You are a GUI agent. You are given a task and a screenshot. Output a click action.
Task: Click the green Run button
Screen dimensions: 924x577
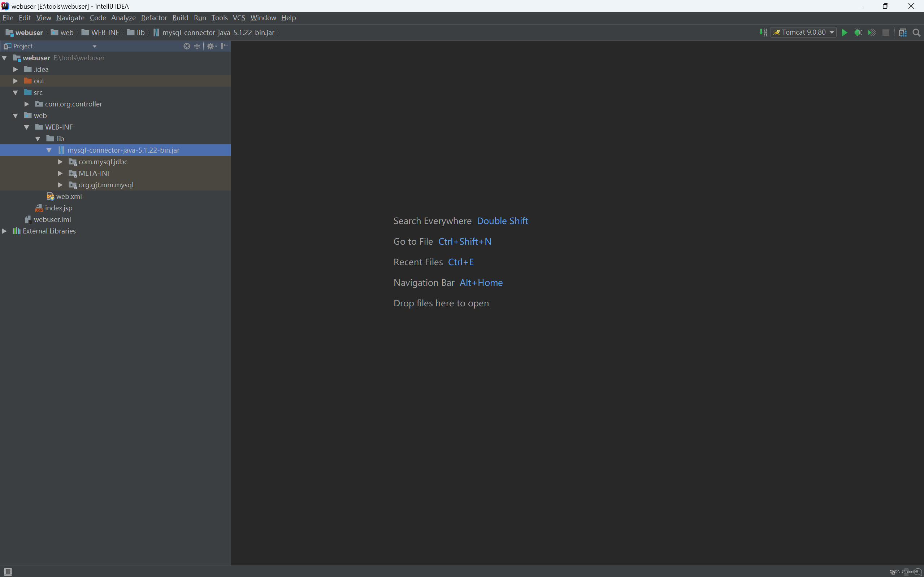pos(845,33)
